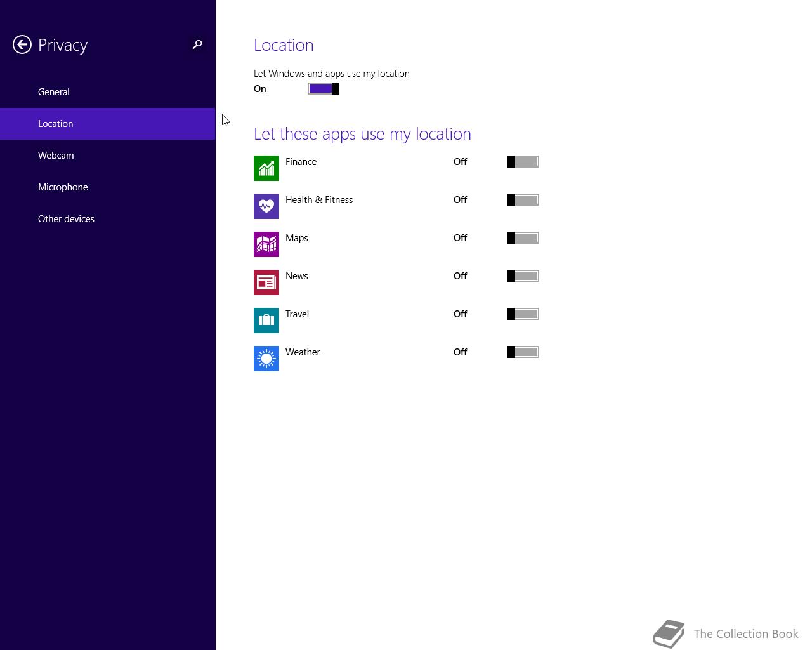Click the News app icon
The width and height of the screenshot is (812, 650).
[266, 282]
